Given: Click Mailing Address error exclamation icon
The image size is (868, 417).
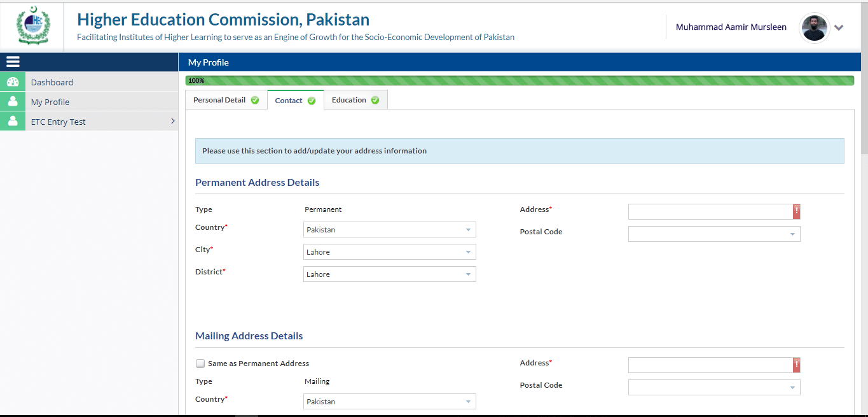Looking at the screenshot, I should click(796, 365).
